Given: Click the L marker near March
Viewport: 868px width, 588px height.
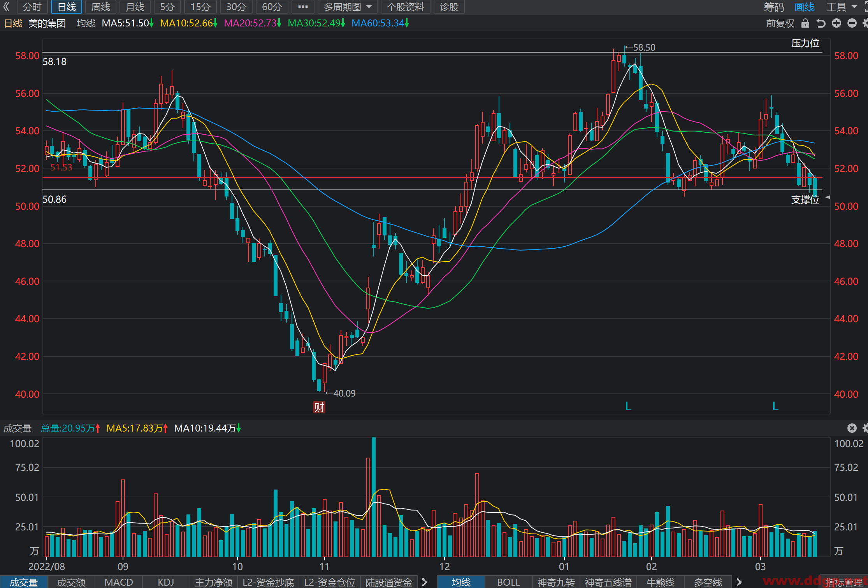Looking at the screenshot, I should 775,406.
